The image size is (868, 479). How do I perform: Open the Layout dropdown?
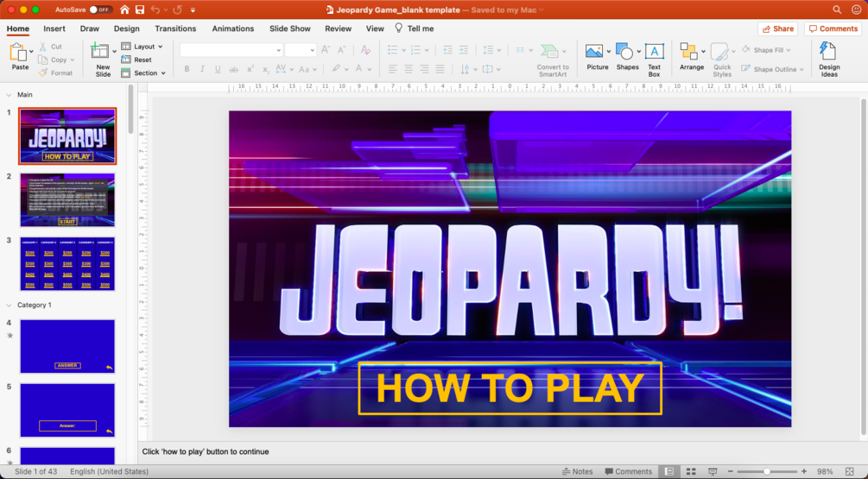click(x=142, y=47)
